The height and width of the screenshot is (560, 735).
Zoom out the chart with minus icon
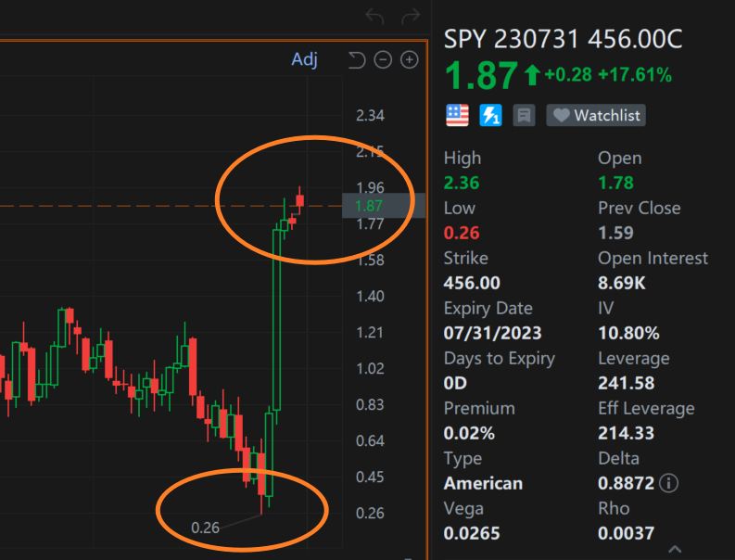pyautogui.click(x=383, y=60)
